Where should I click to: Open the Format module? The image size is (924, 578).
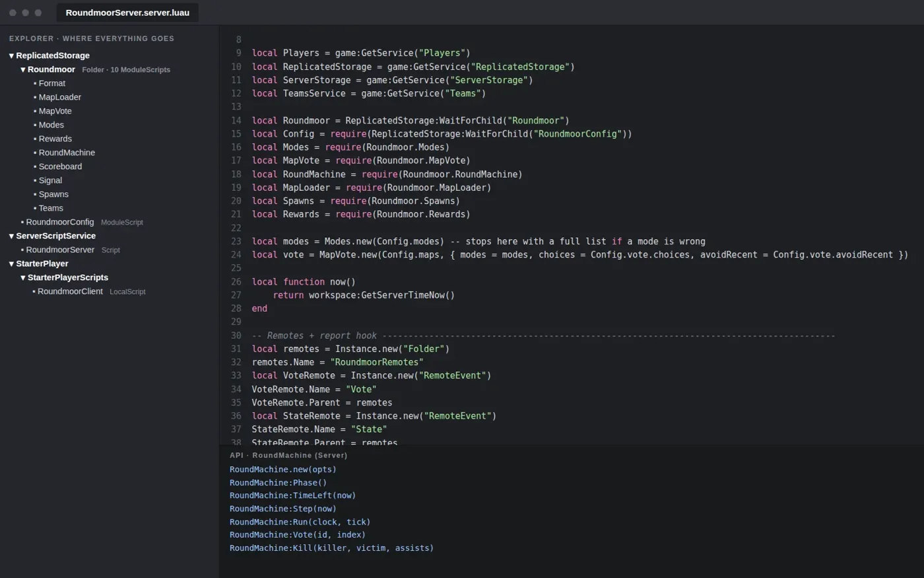[x=51, y=83]
